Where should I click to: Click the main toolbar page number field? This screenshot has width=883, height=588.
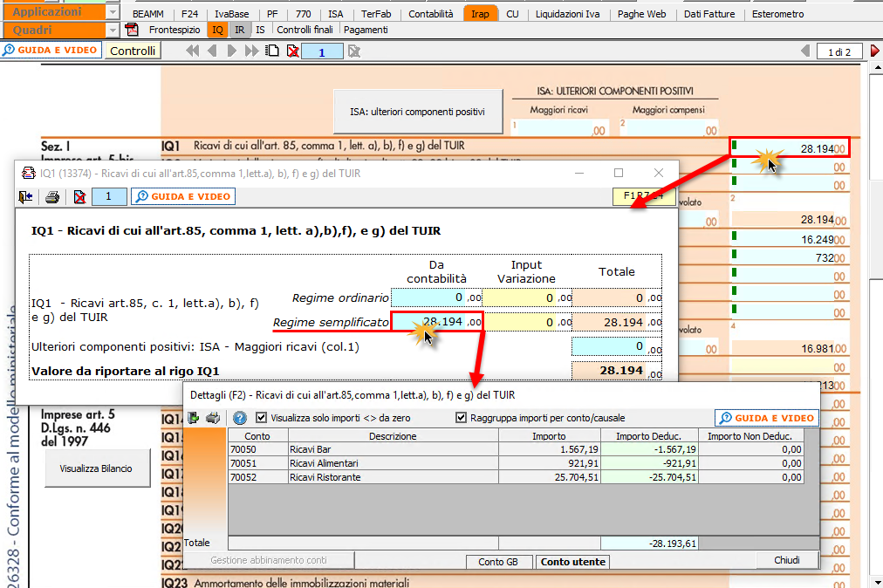[x=322, y=51]
